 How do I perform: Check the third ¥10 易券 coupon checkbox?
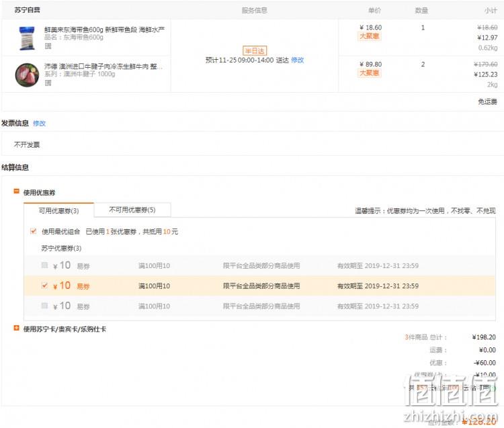pyautogui.click(x=44, y=306)
